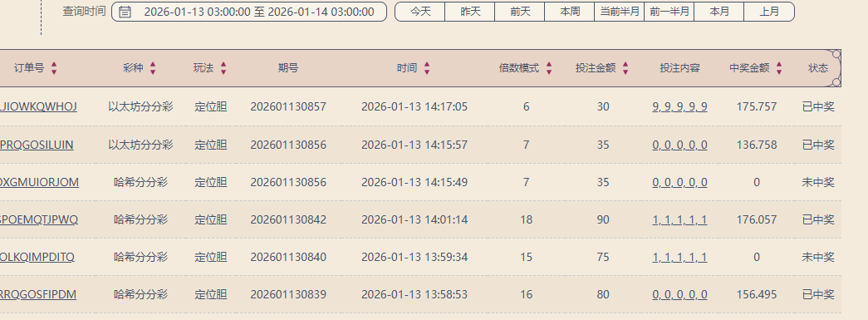Open order link ending XGMUIORJOM
This screenshot has width=868, height=320.
[x=39, y=182]
